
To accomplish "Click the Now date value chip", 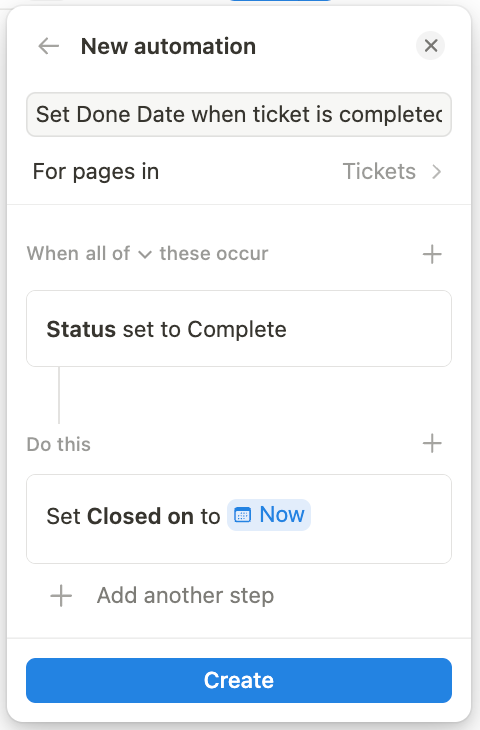I will (269, 515).
